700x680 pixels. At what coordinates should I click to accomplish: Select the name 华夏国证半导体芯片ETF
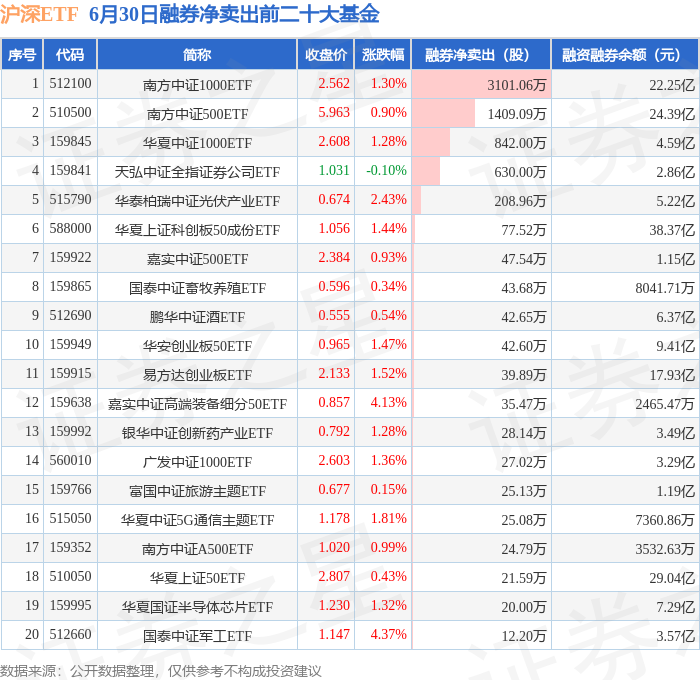pyautogui.click(x=197, y=607)
